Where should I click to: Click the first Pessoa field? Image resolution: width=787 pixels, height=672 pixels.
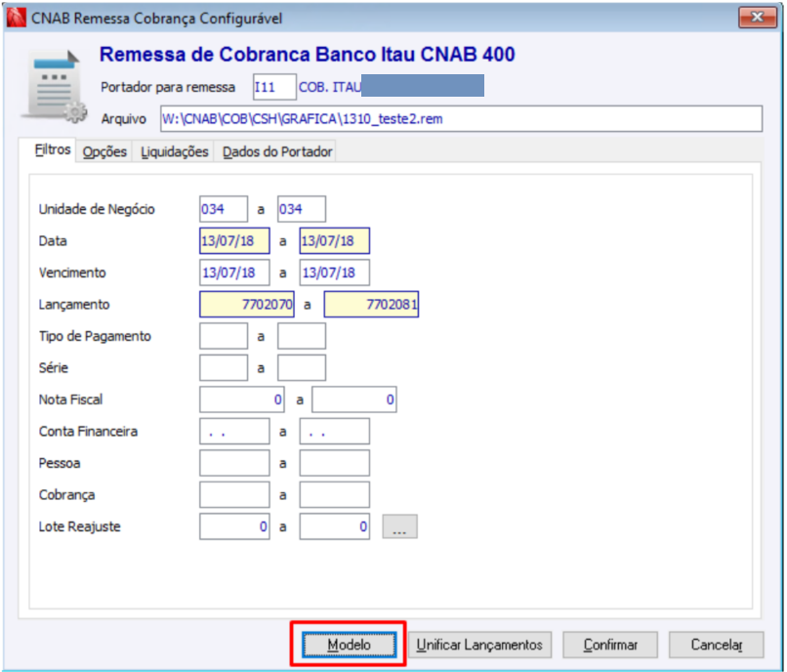234,463
